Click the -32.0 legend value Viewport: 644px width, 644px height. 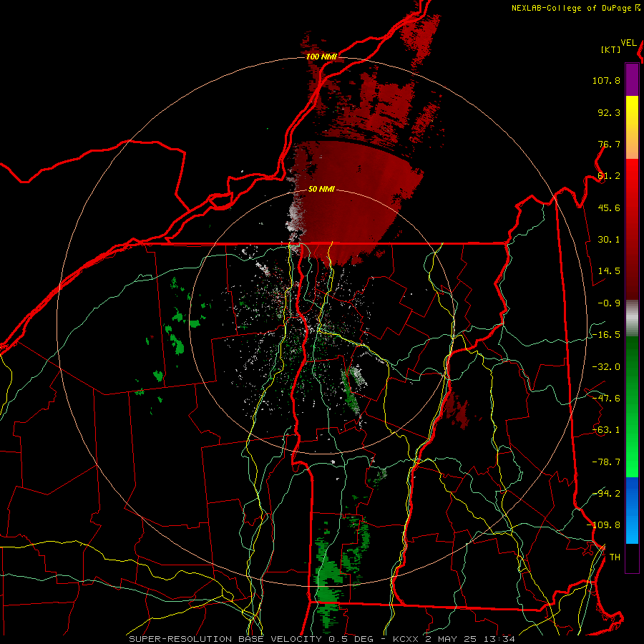pos(606,367)
